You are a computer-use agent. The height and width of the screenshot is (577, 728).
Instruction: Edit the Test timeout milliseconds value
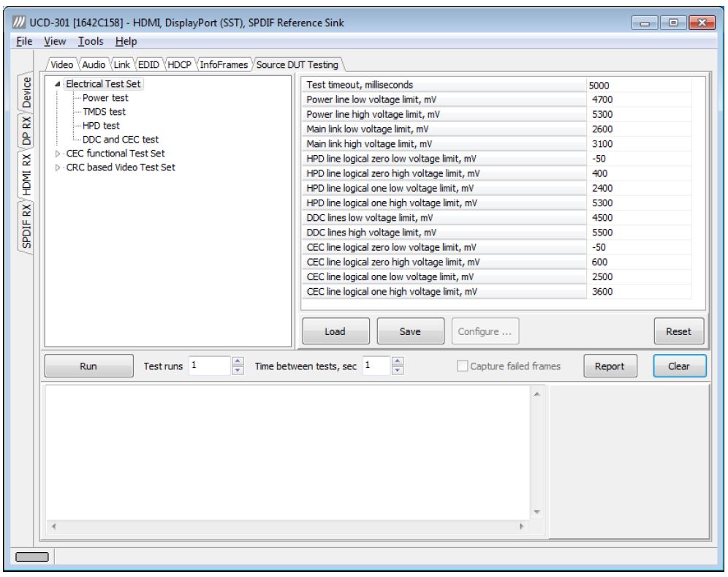638,85
